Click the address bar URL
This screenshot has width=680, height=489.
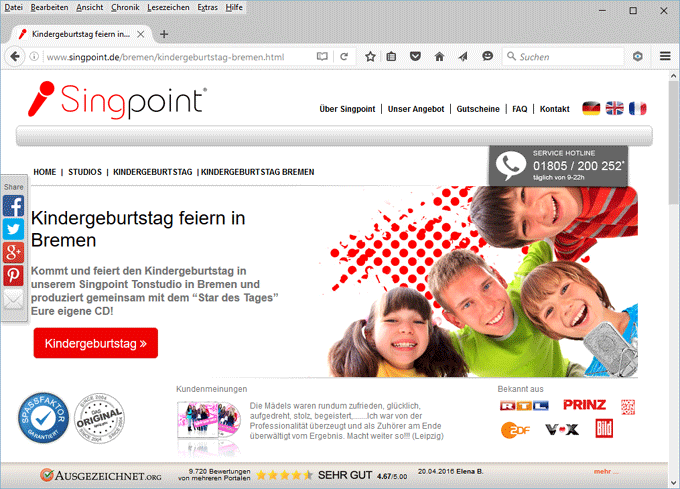(x=165, y=57)
